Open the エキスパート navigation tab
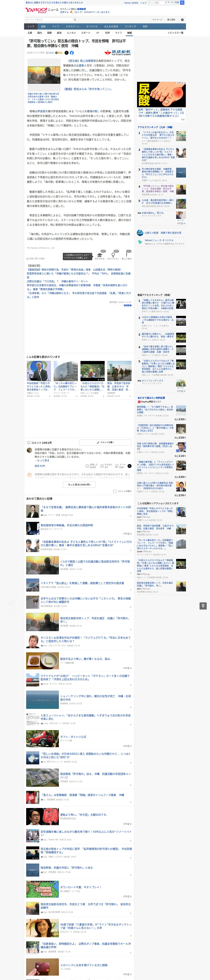Image resolution: width=210 pixels, height=980 pixels. (72, 27)
